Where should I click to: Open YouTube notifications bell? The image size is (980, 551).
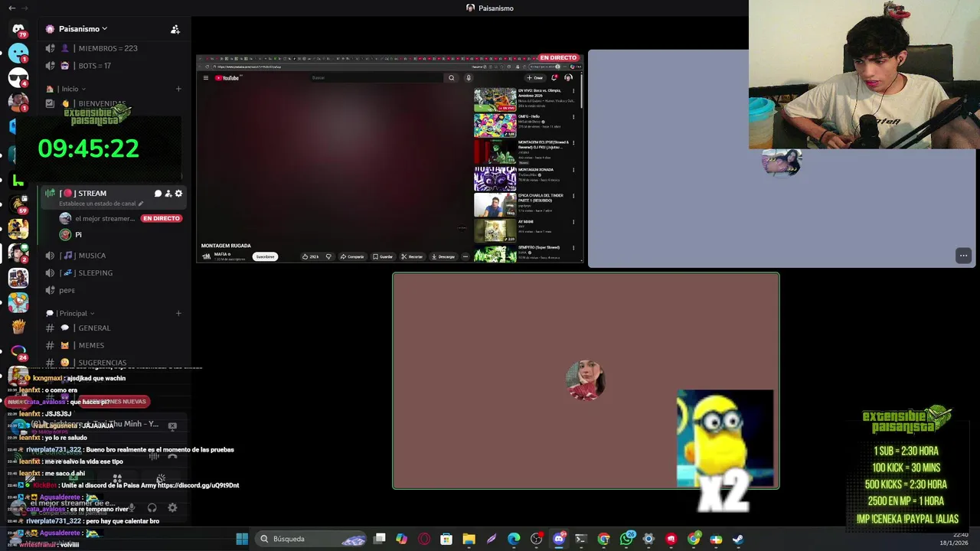554,77
